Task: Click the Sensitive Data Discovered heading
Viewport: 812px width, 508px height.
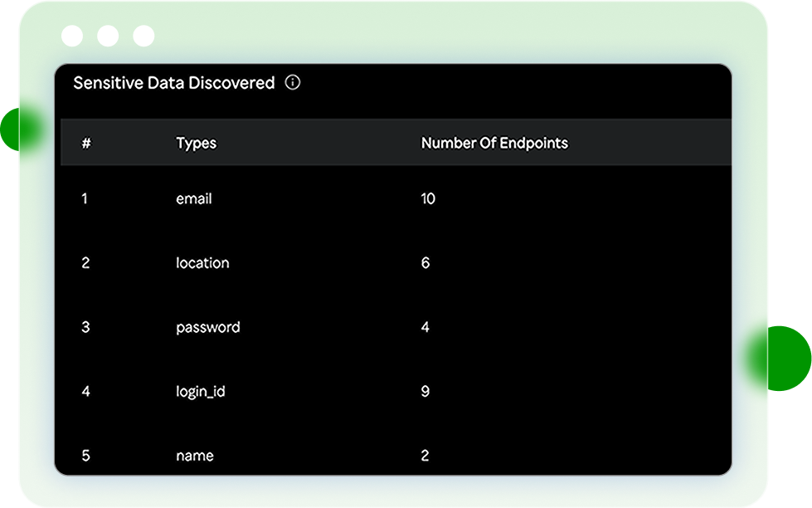Action: click(174, 83)
